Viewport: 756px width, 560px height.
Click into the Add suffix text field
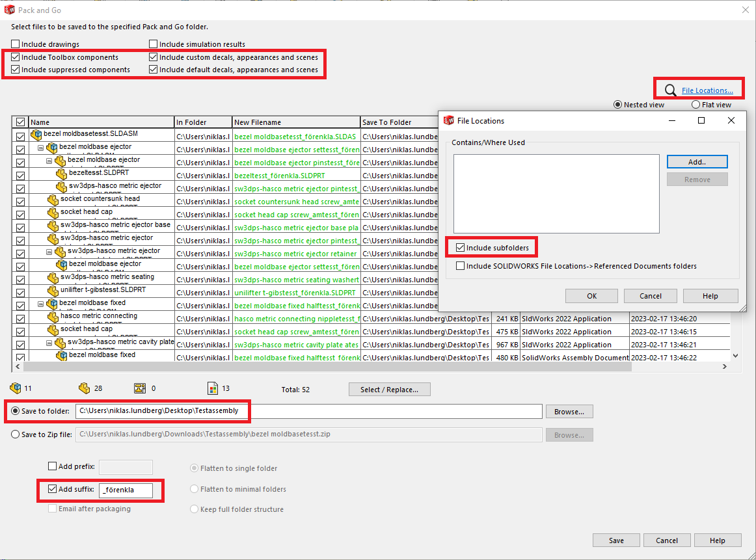click(x=126, y=490)
